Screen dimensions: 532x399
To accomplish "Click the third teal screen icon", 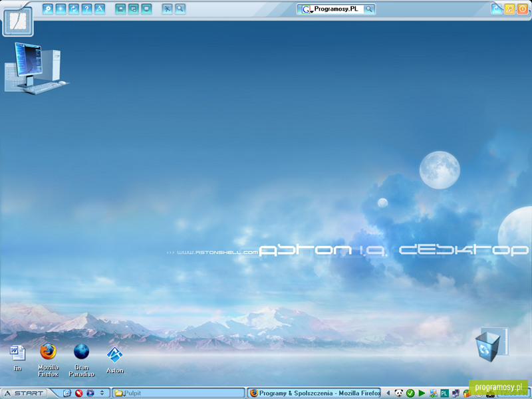I will coord(146,9).
